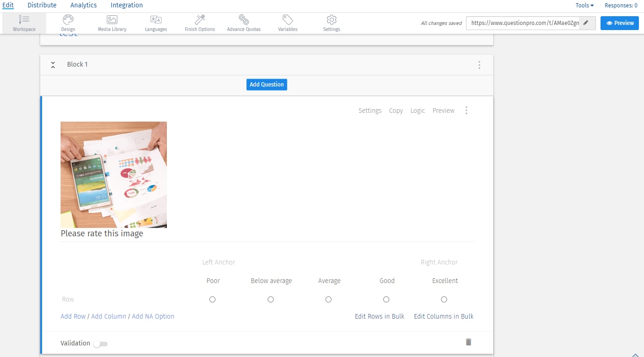
Task: Switch to the Workspace view
Action: 24,23
